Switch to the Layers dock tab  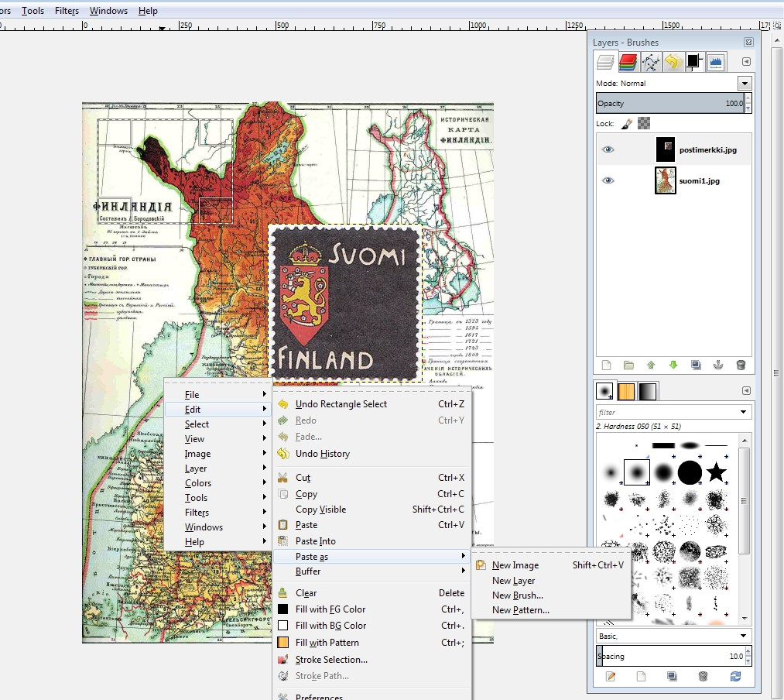605,62
